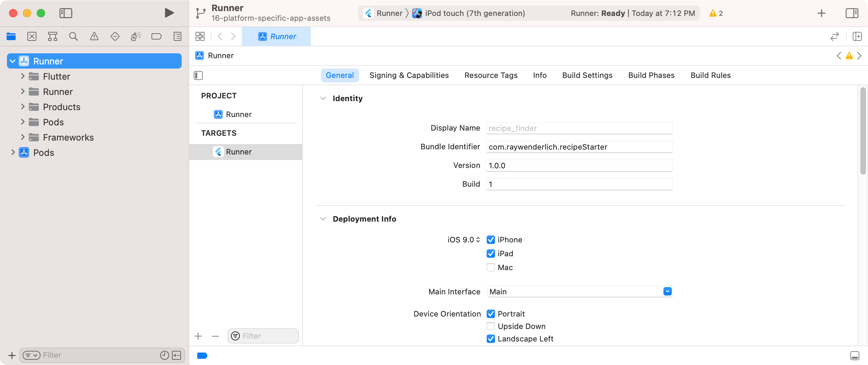Image resolution: width=868 pixels, height=365 pixels.
Task: Collapse the Deployment Info section
Action: [x=323, y=219]
